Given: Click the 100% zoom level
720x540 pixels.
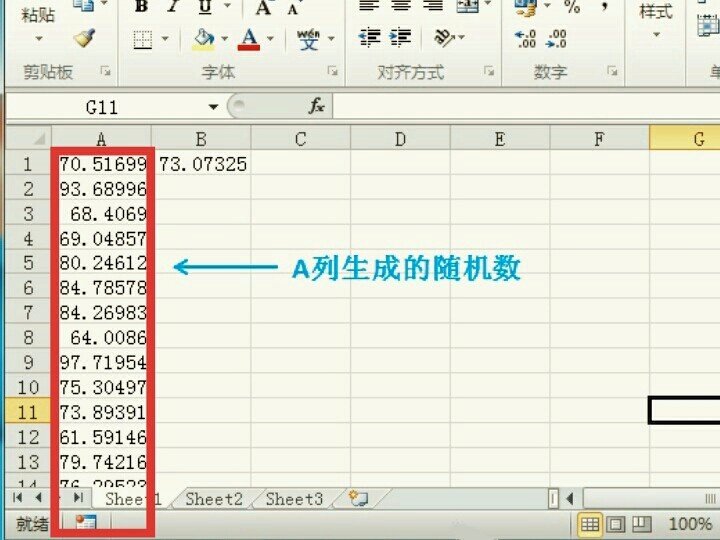Looking at the screenshot, I should pyautogui.click(x=690, y=523).
